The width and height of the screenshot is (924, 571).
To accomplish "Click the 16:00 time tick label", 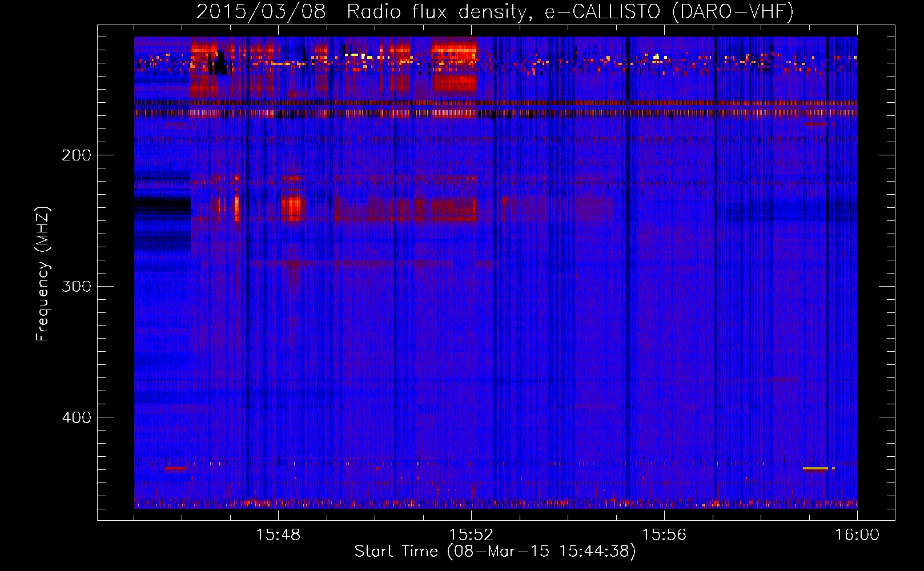I will tap(857, 535).
